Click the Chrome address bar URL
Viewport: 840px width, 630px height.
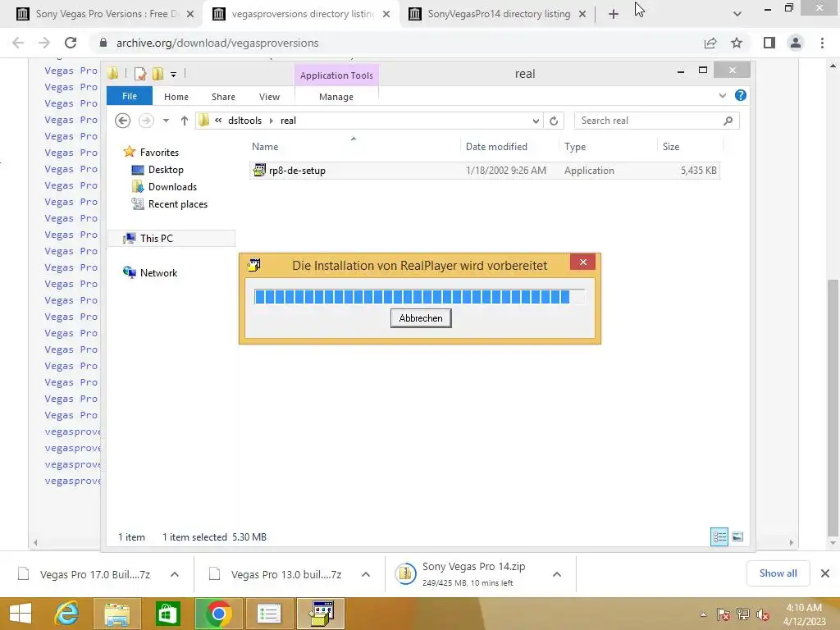[x=217, y=43]
